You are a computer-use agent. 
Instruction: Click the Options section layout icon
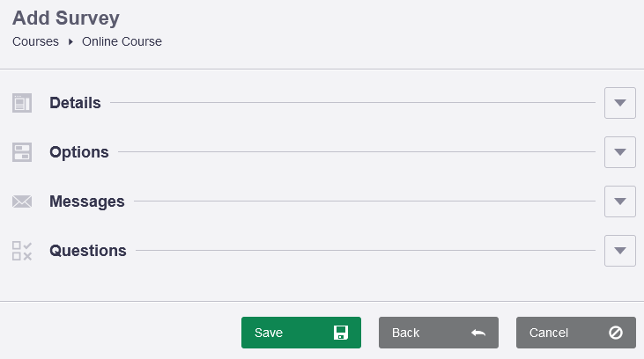coord(22,152)
